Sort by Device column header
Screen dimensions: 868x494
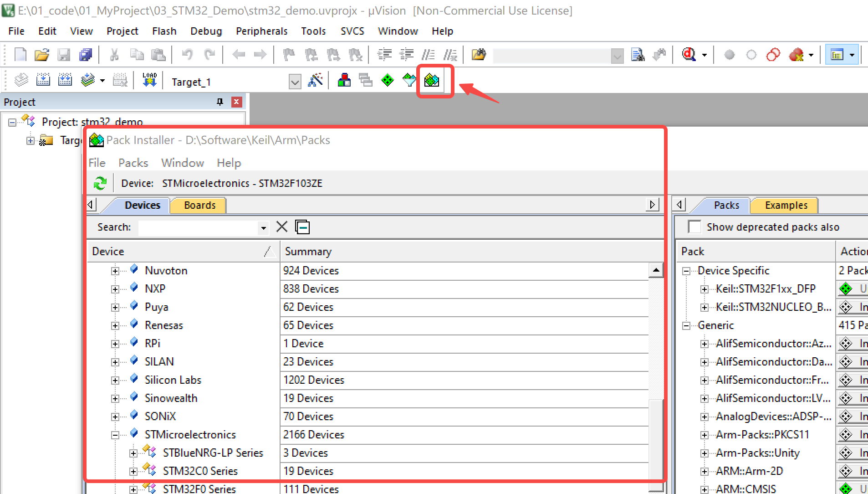[183, 251]
